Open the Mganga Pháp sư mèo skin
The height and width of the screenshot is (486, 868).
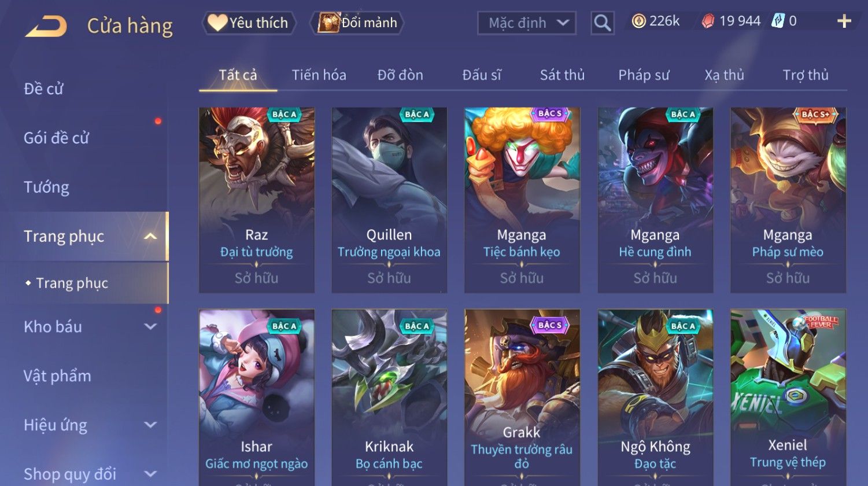click(788, 200)
